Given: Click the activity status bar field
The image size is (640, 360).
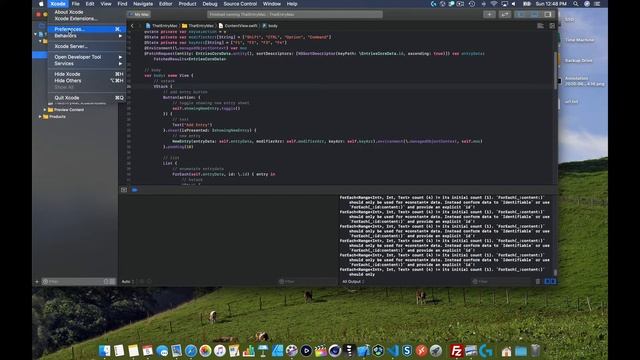Looking at the screenshot, I should [x=295, y=14].
